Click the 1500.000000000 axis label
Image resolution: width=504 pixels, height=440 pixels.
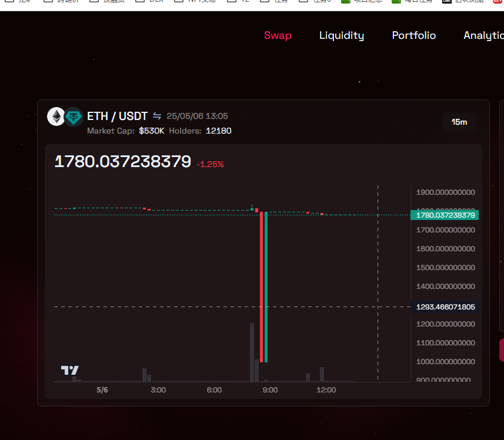[446, 268]
